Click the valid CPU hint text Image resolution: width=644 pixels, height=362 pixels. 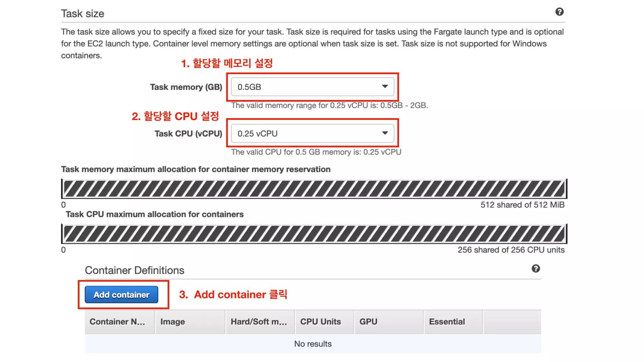click(316, 152)
